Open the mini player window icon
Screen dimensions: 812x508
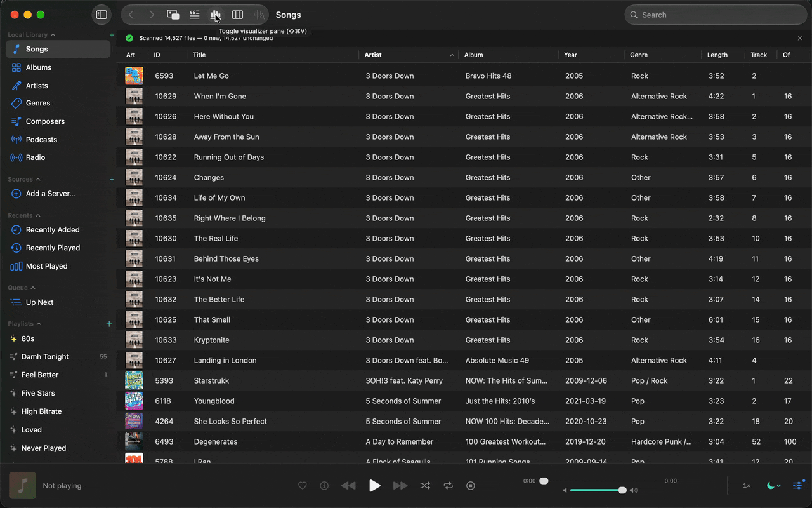pyautogui.click(x=173, y=15)
